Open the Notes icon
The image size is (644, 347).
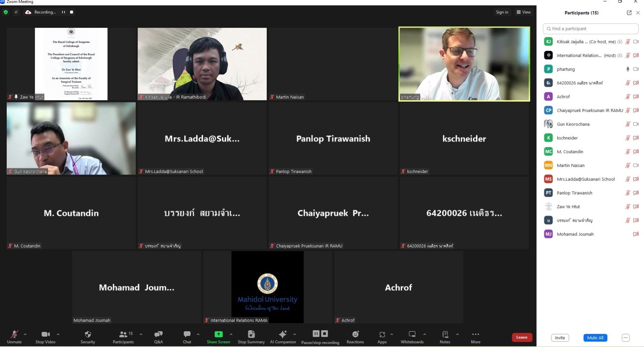pos(445,334)
